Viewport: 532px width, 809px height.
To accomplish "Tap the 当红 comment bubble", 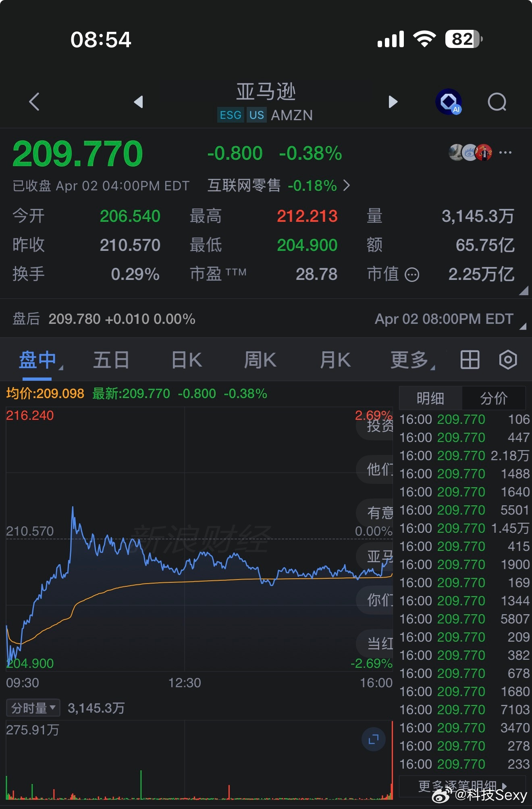I will (x=374, y=643).
